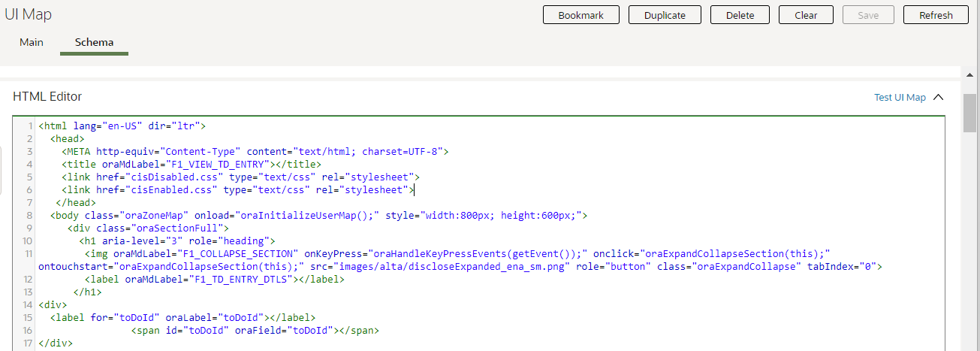Image resolution: width=980 pixels, height=351 pixels.
Task: Click the img F1_COLLAPSE_SECTION line
Action: pyautogui.click(x=460, y=259)
